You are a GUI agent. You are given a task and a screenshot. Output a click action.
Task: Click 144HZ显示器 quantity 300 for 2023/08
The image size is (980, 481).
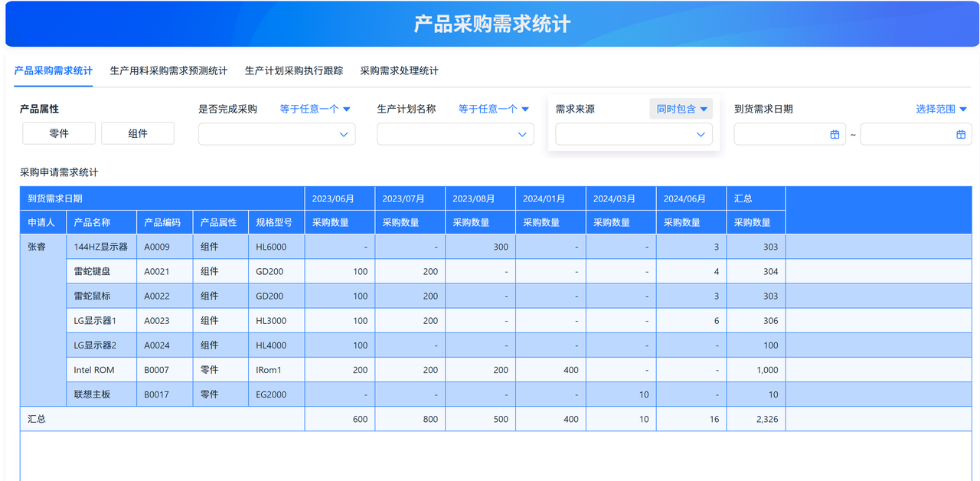tap(481, 247)
